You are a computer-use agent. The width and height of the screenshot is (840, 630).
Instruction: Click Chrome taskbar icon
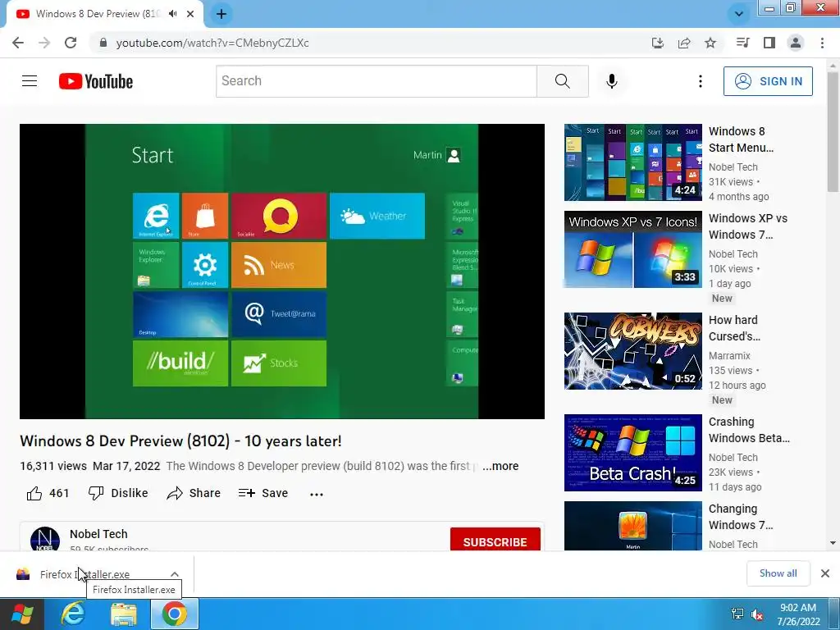click(x=175, y=614)
